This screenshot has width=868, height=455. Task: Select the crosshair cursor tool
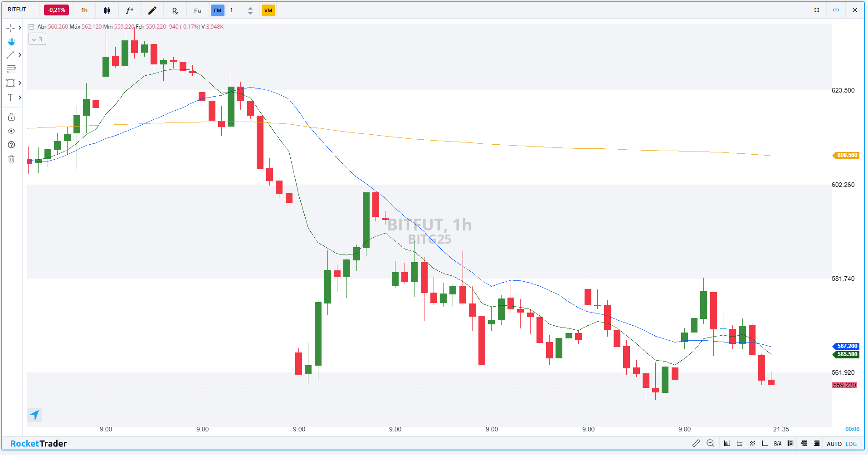click(10, 28)
